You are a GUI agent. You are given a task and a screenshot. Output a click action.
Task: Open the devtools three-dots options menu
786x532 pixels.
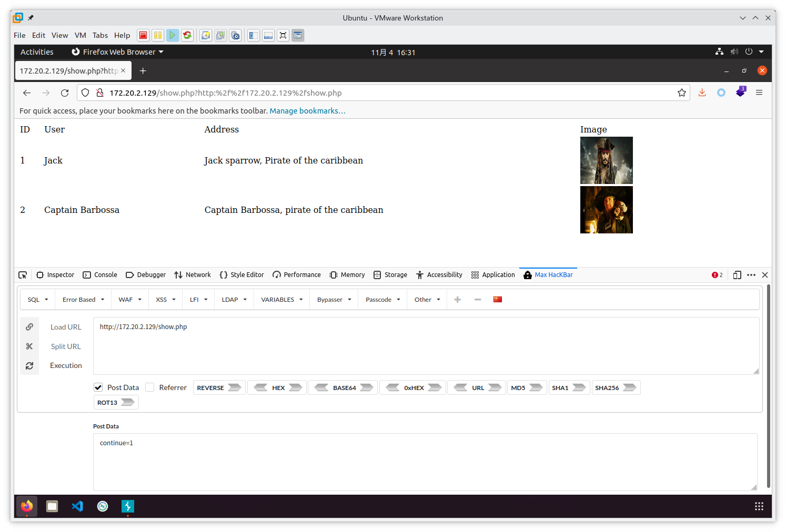point(751,275)
